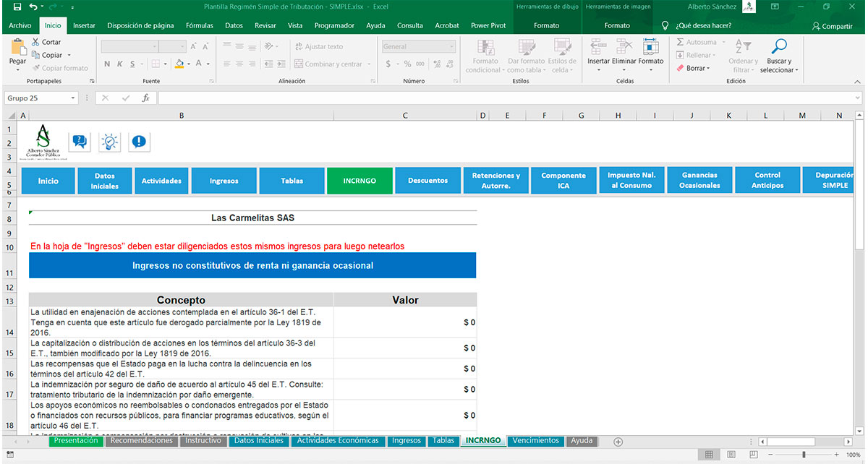Open the Fórmulas ribbon tab

click(199, 25)
